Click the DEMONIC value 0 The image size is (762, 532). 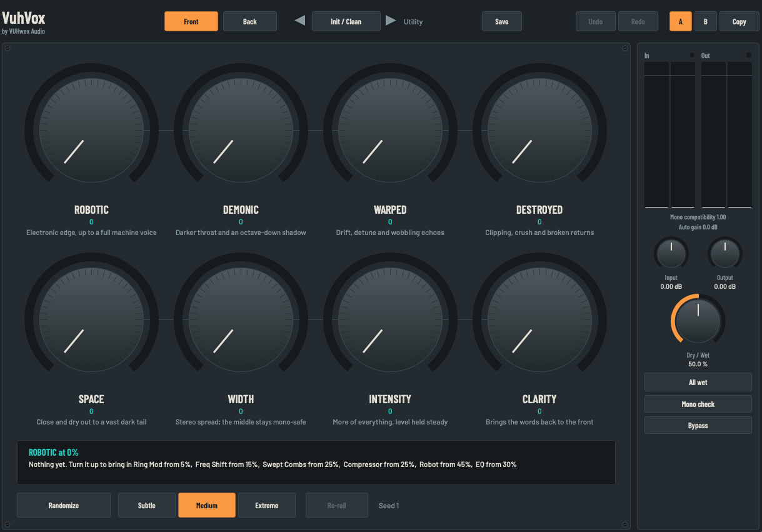[241, 222]
